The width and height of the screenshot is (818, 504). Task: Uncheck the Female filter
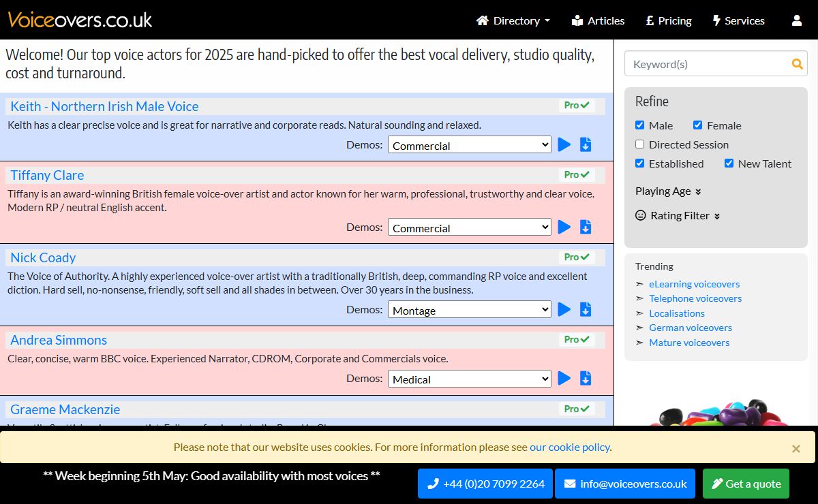697,125
